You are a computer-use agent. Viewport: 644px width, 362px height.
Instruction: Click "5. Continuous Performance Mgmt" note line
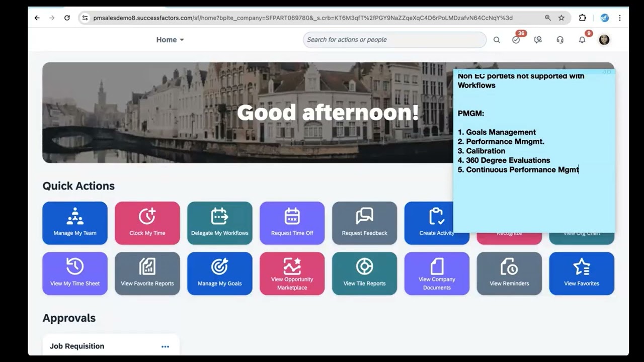(x=518, y=170)
